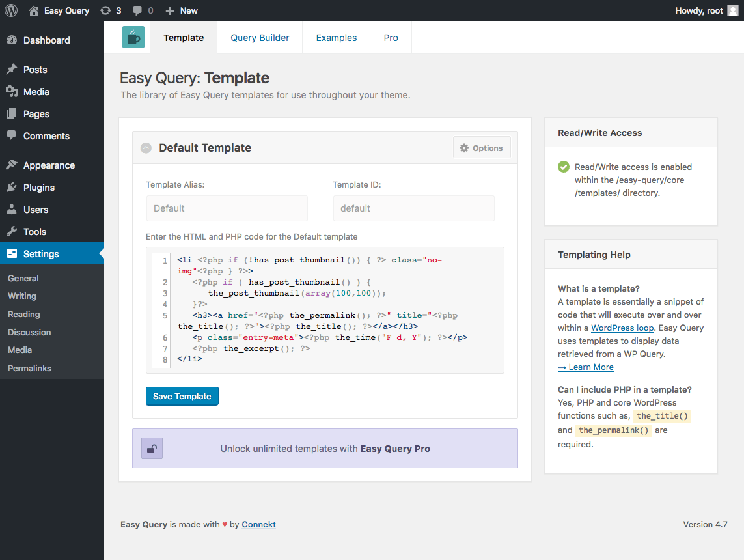Open Discussion settings submenu
This screenshot has height=560, width=744.
29,332
